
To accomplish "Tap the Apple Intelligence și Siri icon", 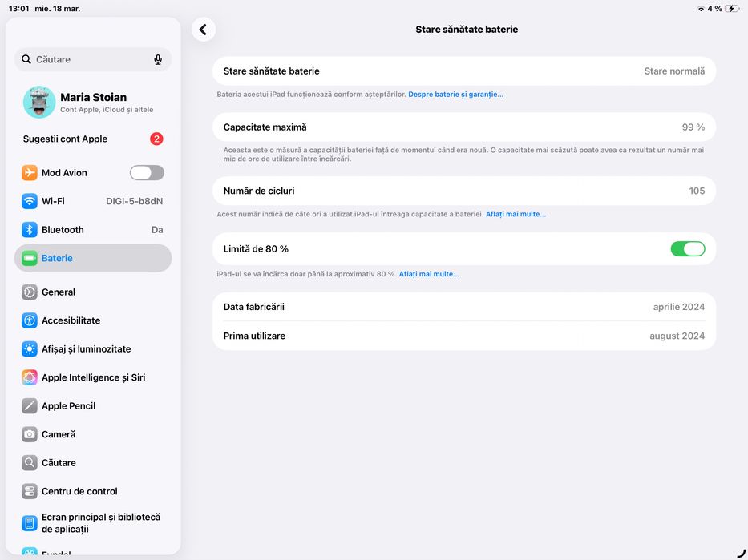I will tap(30, 377).
